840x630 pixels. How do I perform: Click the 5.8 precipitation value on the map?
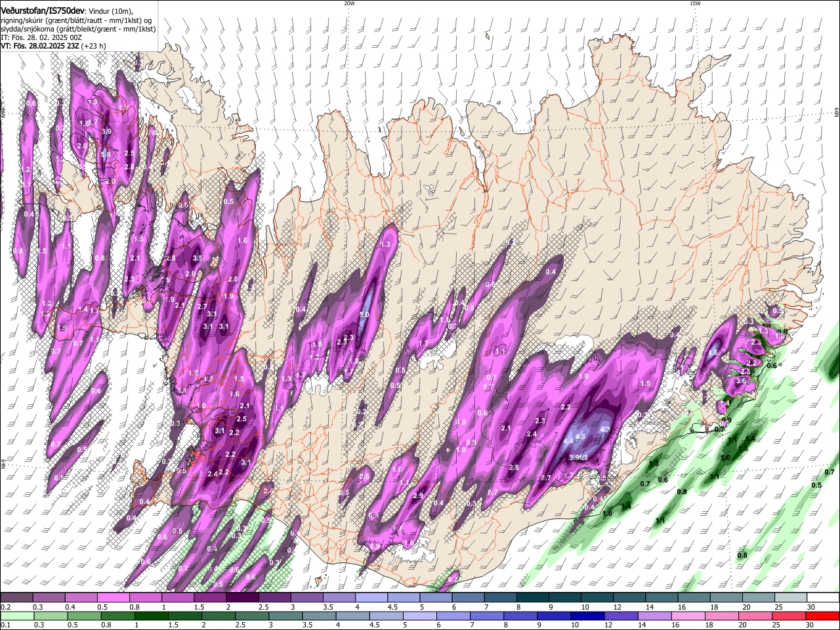[106, 154]
